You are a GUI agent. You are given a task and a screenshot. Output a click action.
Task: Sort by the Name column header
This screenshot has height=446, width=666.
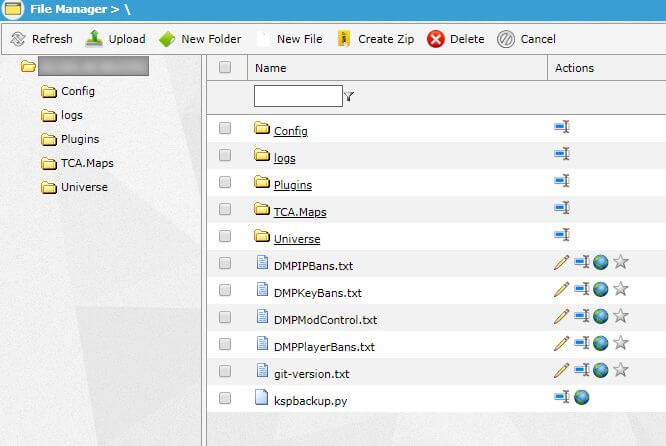click(271, 68)
